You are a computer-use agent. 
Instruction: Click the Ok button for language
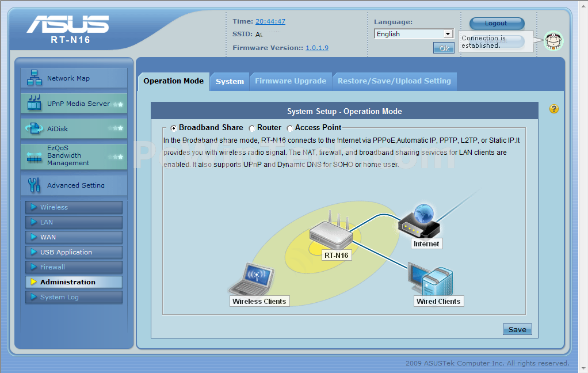pos(444,48)
